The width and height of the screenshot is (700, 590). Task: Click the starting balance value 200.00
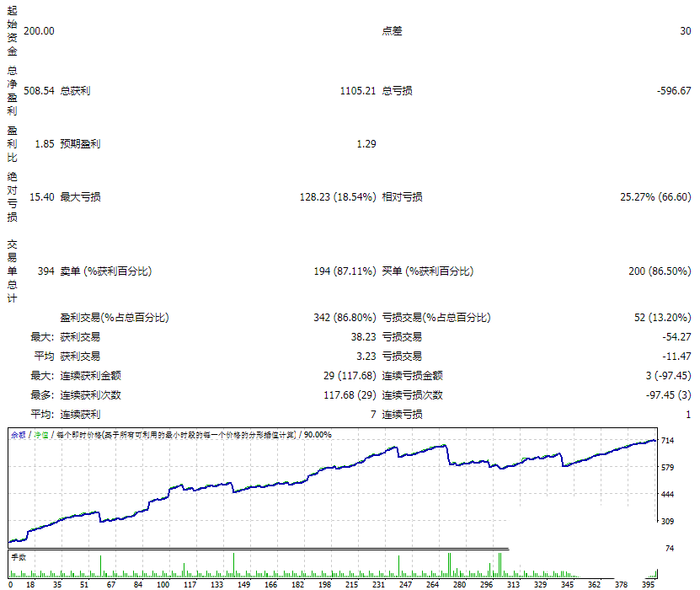coord(40,31)
